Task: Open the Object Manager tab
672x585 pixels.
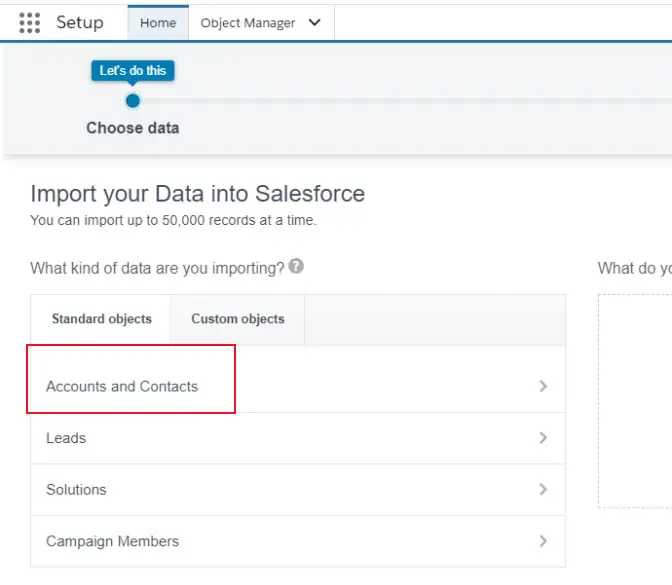Action: coord(249,23)
